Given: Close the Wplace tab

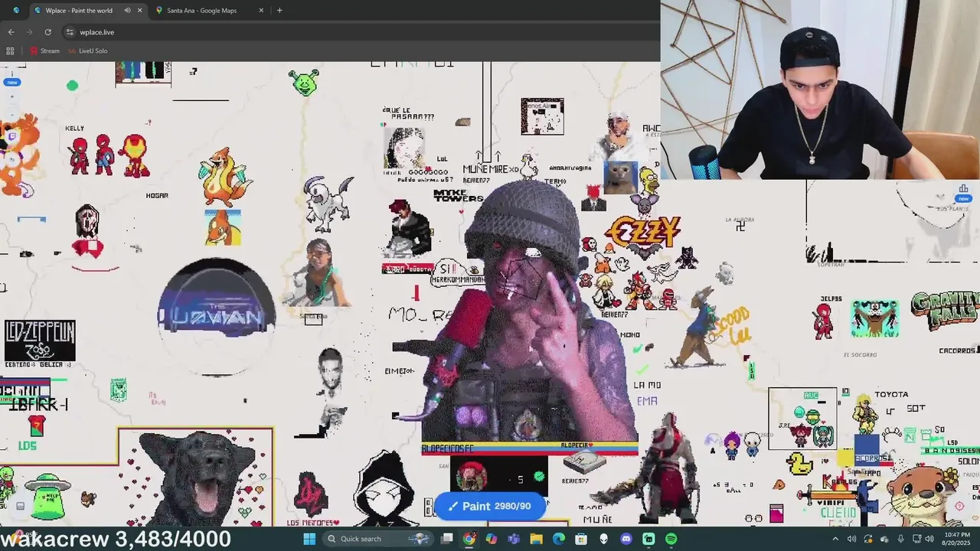Looking at the screenshot, I should (139, 11).
